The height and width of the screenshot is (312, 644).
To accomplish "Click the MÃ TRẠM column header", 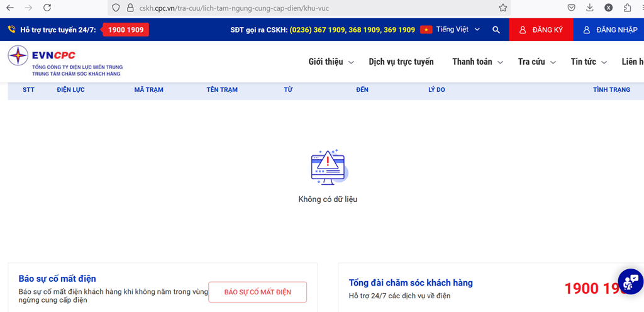I will point(148,90).
